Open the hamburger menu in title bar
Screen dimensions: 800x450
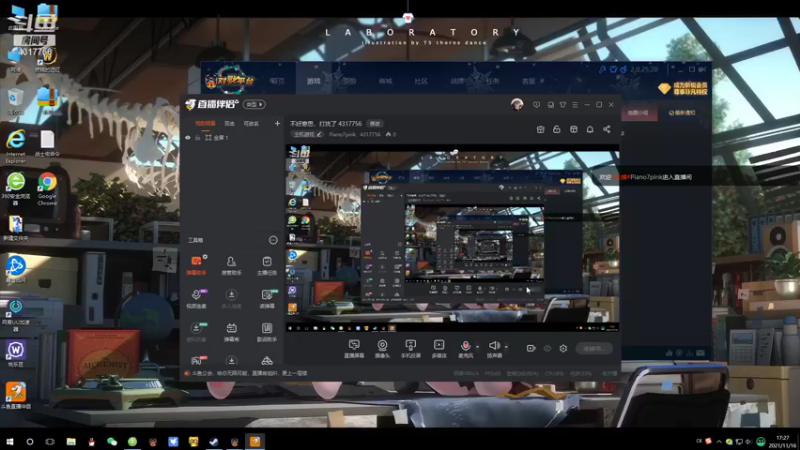click(575, 105)
